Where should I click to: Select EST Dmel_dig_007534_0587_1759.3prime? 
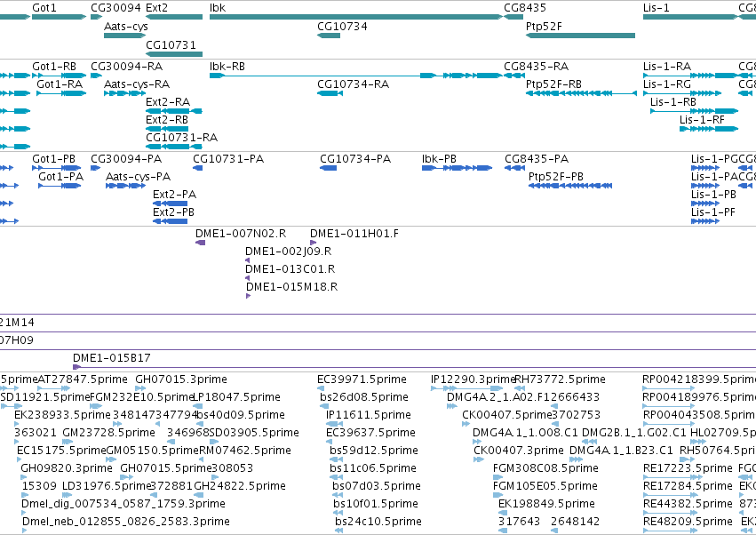[x=24, y=512]
